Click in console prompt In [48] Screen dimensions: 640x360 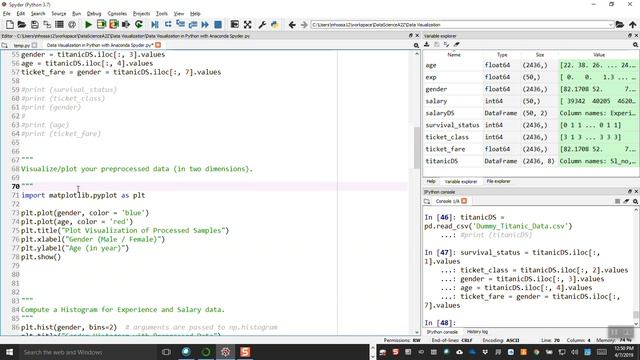click(x=440, y=323)
